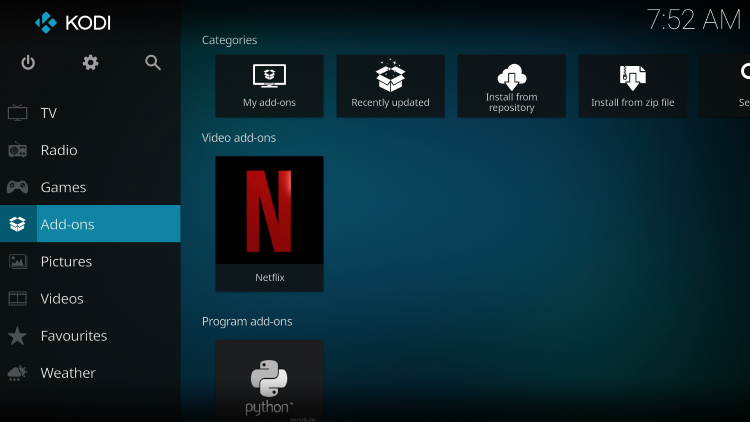Open search with the magnifier icon
750x422 pixels.
[153, 63]
